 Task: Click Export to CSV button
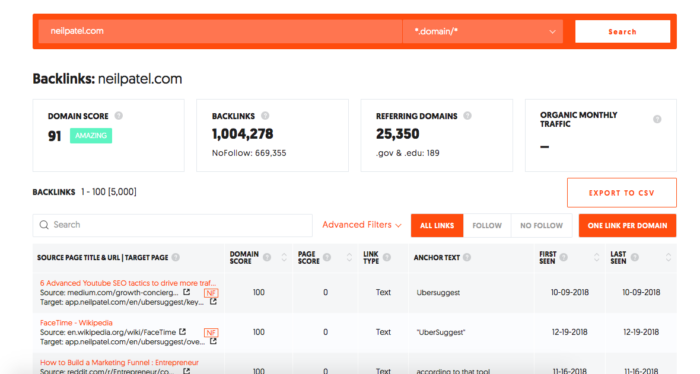click(621, 193)
